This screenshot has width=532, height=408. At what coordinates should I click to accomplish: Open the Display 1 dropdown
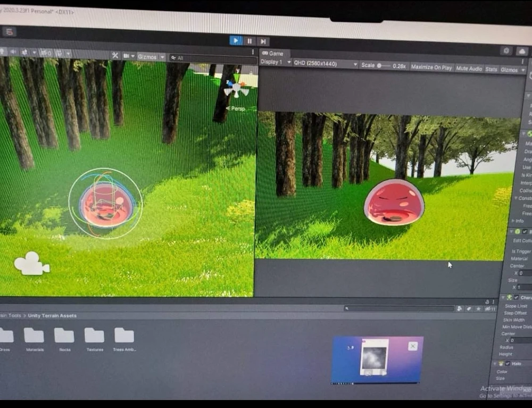pyautogui.click(x=275, y=62)
